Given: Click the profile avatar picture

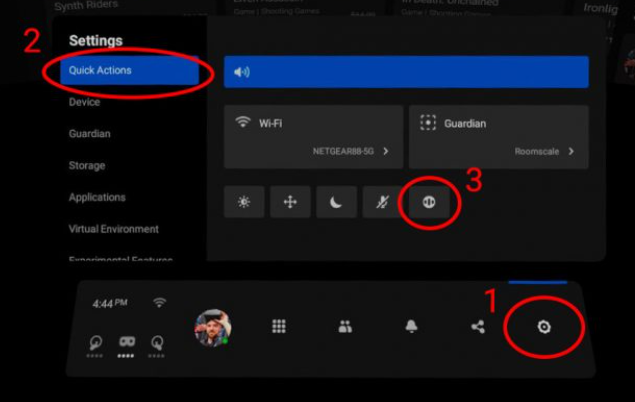Looking at the screenshot, I should pyautogui.click(x=212, y=327).
